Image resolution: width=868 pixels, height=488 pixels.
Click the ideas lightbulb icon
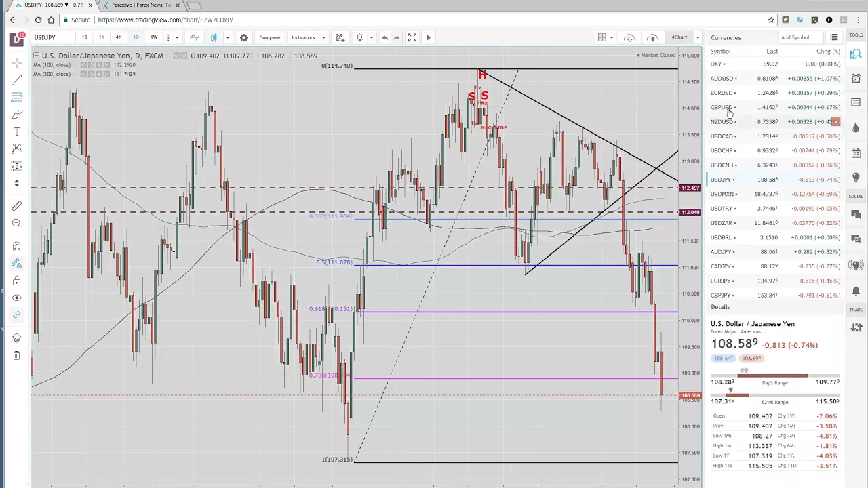359,37
